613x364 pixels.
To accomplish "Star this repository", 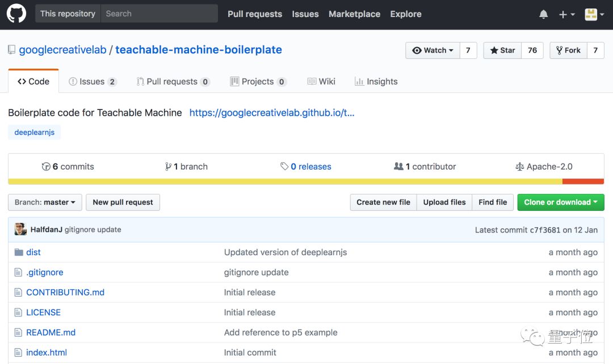I will (x=502, y=50).
